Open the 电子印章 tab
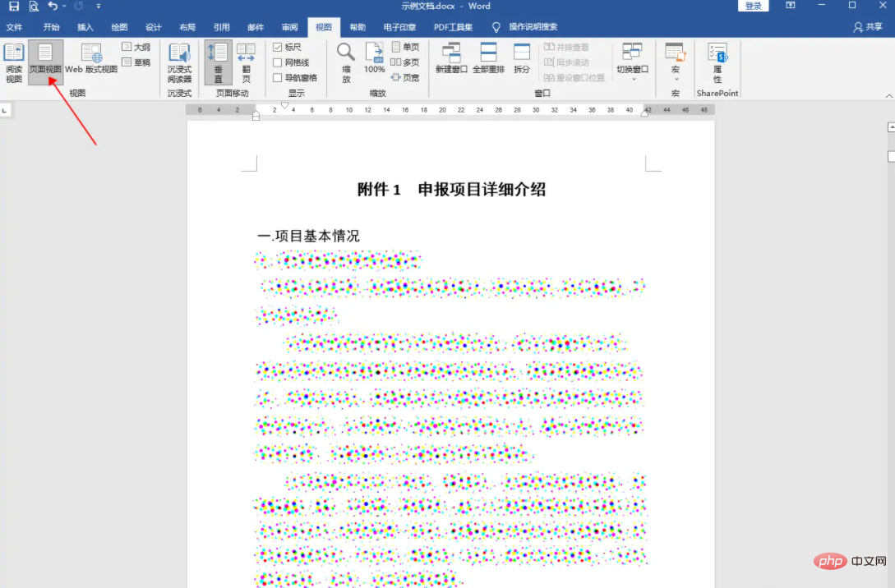Screen dimensions: 895x588 pos(399,27)
